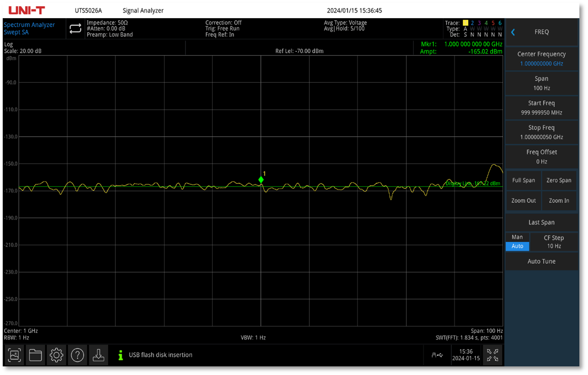
Task: Set CF Step mode to Auto
Action: (517, 246)
